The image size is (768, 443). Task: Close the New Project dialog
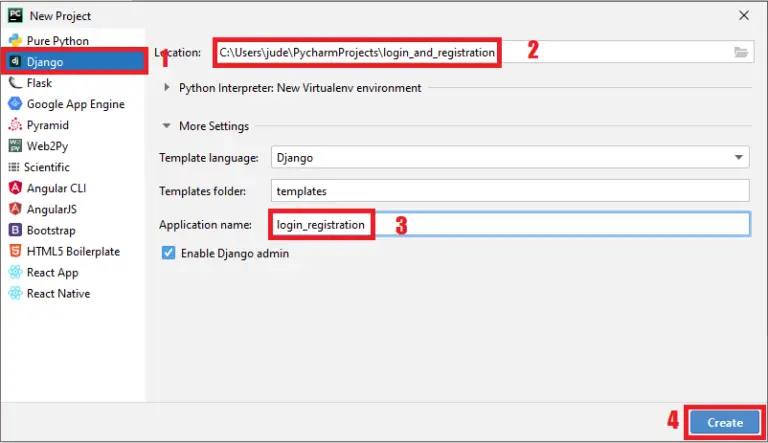click(x=743, y=16)
